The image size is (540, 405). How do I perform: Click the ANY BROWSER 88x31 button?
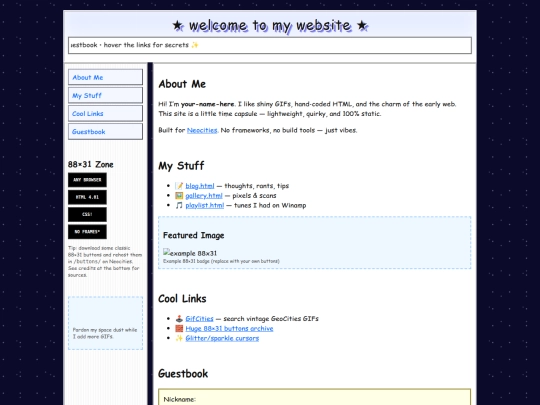[87, 180]
